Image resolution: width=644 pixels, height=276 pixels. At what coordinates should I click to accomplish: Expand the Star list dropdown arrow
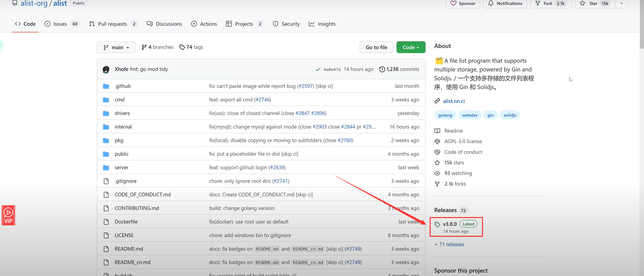click(x=622, y=3)
